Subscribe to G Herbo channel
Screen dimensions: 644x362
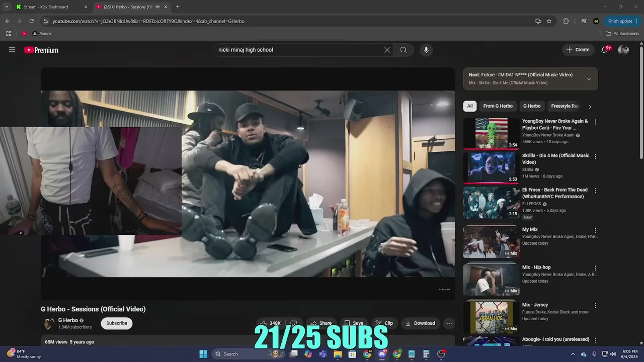(x=117, y=323)
